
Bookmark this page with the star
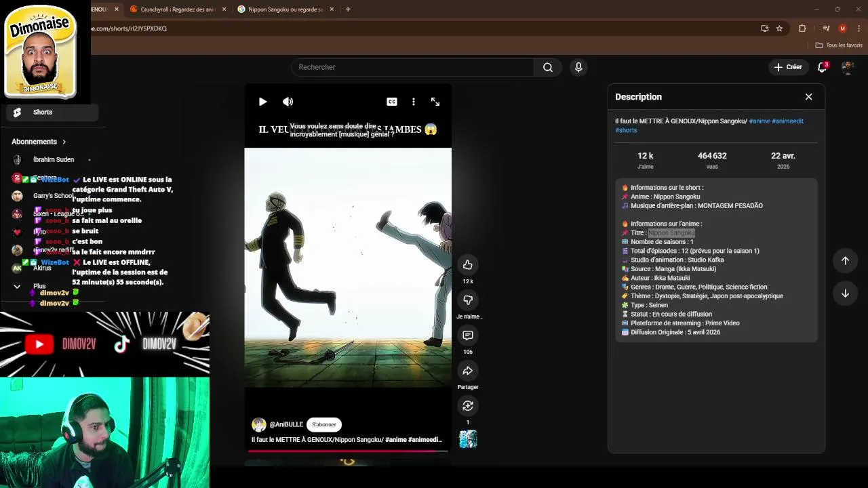click(779, 28)
